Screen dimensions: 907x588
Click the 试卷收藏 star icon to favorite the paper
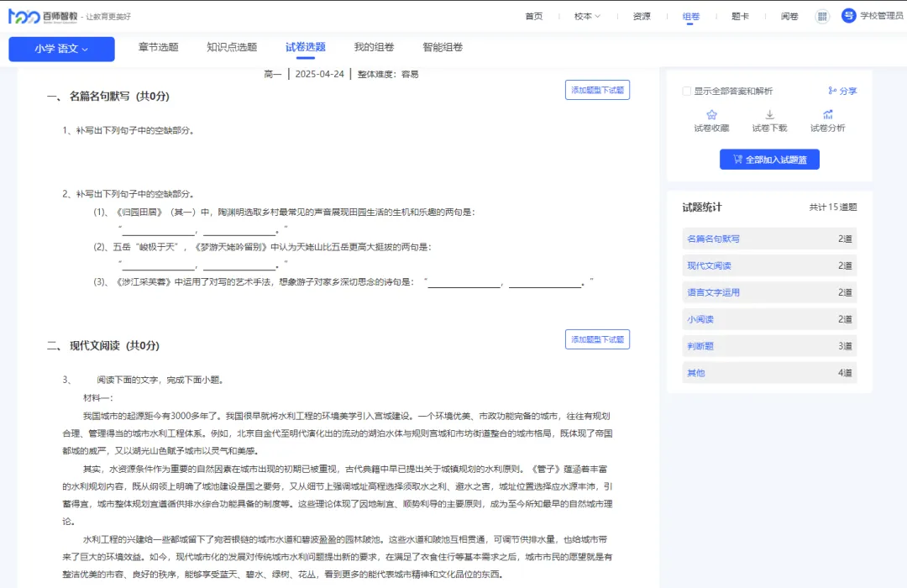711,114
